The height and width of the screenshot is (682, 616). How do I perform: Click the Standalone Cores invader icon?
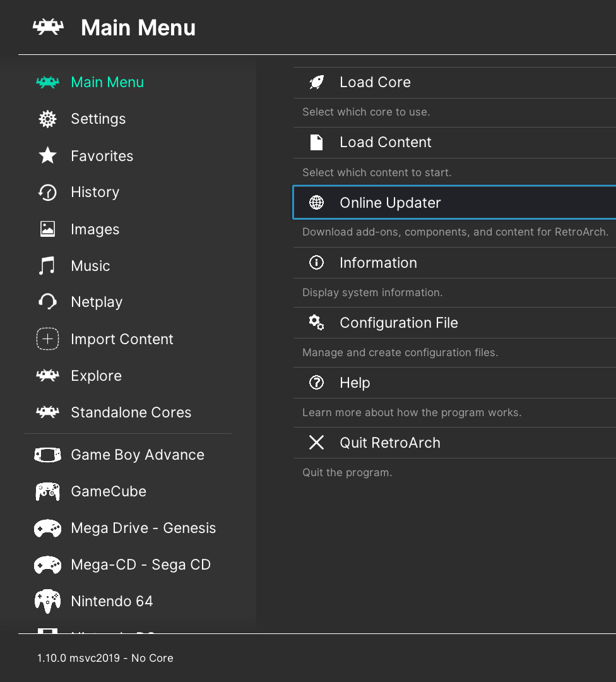tap(47, 412)
